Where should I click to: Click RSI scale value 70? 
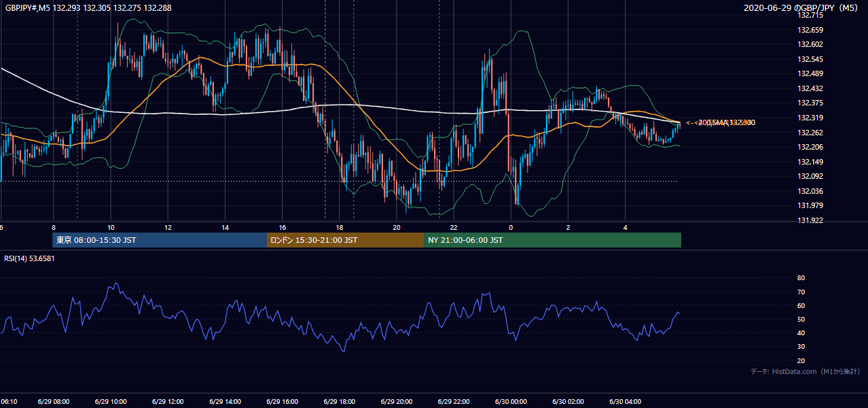801,292
